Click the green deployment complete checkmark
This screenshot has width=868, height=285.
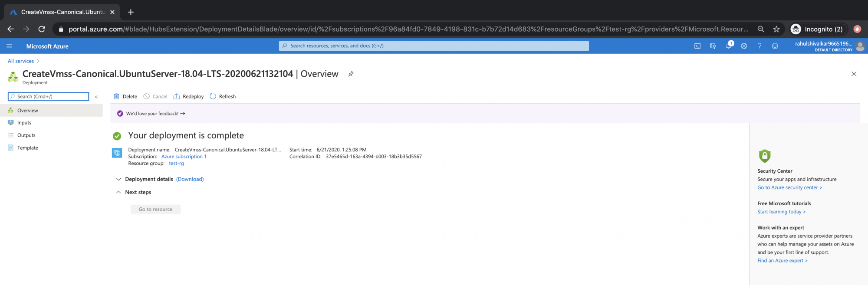pos(117,136)
